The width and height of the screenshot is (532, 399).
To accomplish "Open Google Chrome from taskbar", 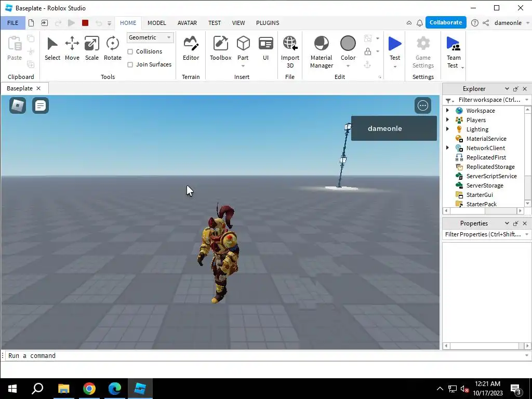I will click(x=89, y=389).
